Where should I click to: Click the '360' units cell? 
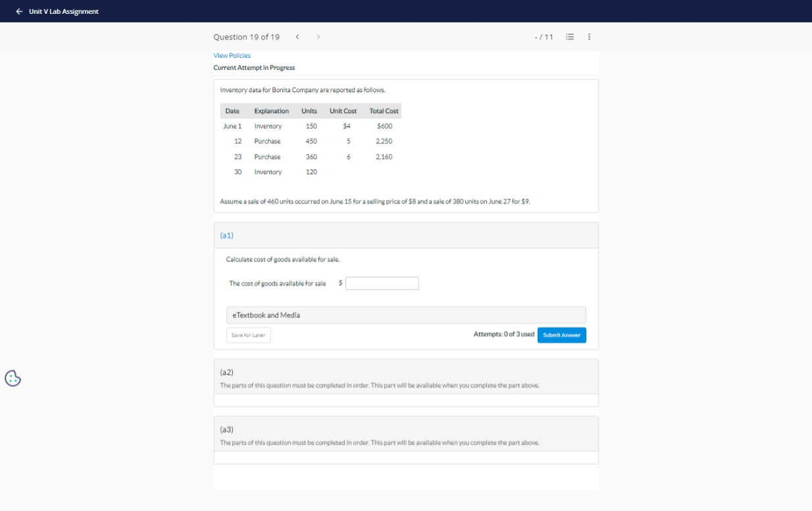pos(311,157)
